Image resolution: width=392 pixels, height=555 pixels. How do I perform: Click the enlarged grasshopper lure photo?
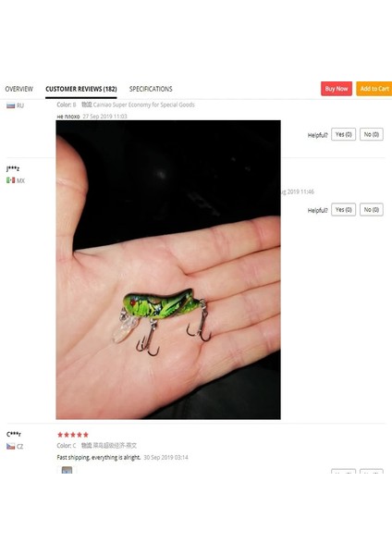coord(168,270)
